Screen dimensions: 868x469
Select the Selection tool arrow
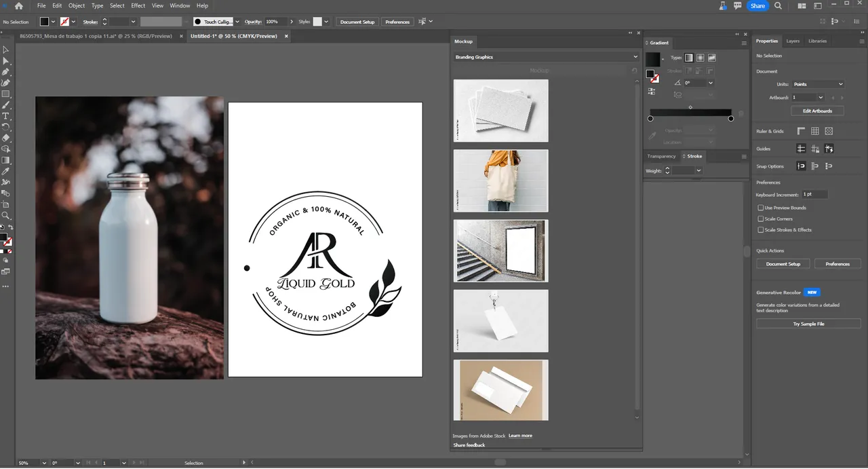coord(5,50)
